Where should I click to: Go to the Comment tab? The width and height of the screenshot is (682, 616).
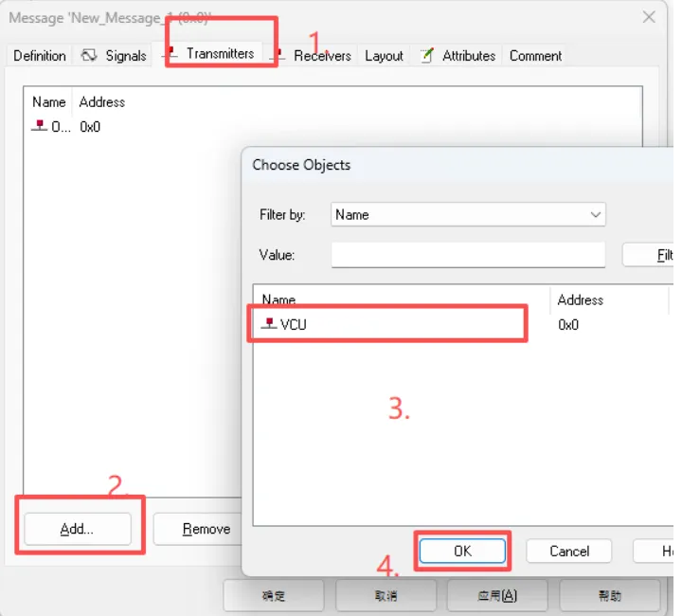tap(535, 56)
